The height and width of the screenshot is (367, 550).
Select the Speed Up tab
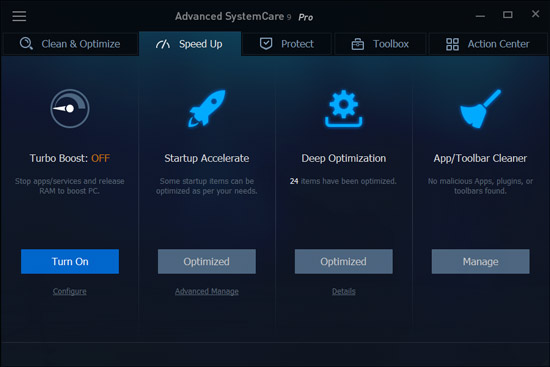coord(190,44)
